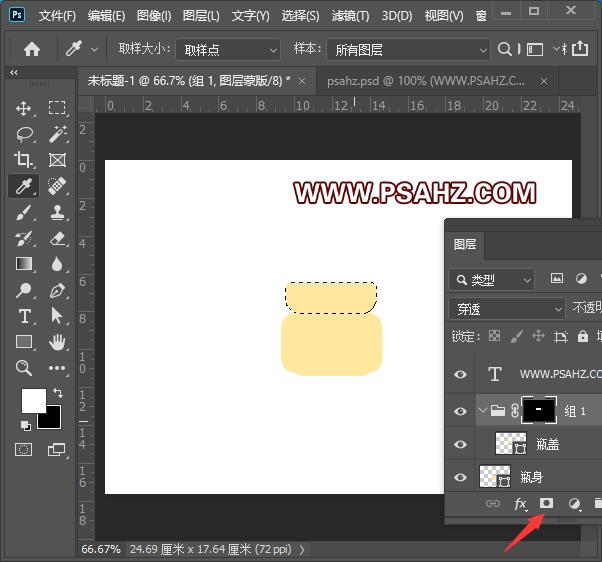
Task: Swap foreground and background colors
Action: point(58,392)
